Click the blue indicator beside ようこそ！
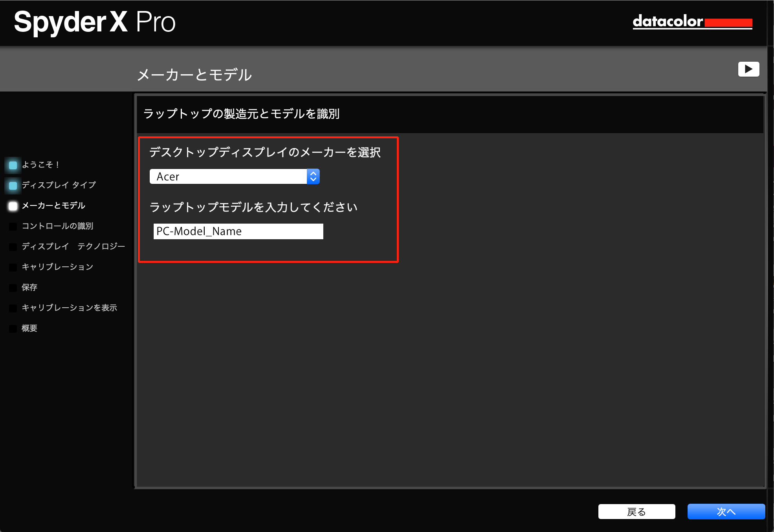This screenshot has height=532, width=774. 13,165
